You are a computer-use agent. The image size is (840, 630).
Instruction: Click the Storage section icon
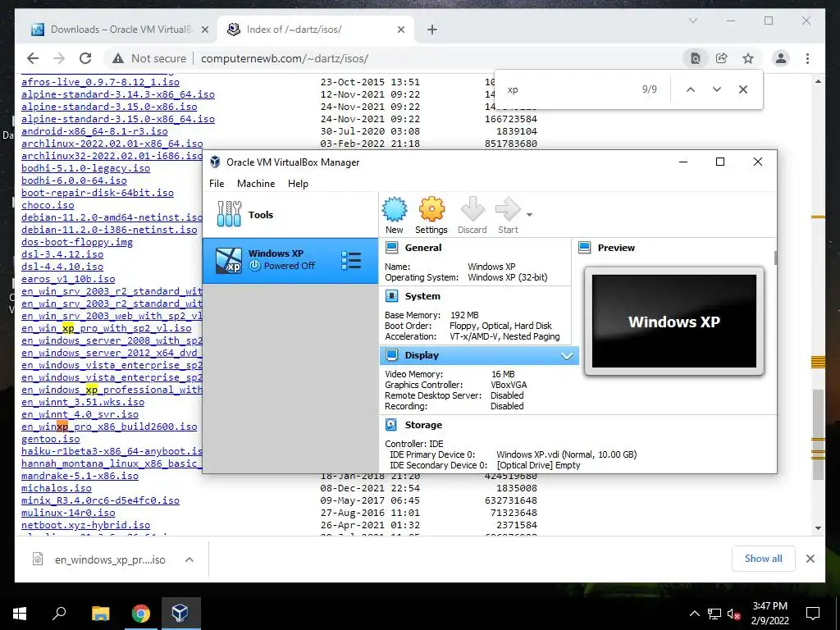[x=391, y=424]
